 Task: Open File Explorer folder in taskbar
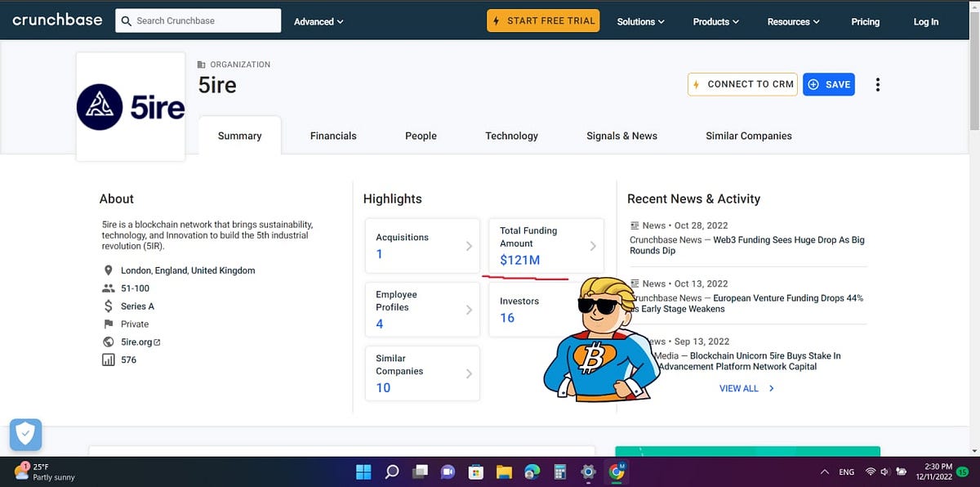(x=504, y=471)
